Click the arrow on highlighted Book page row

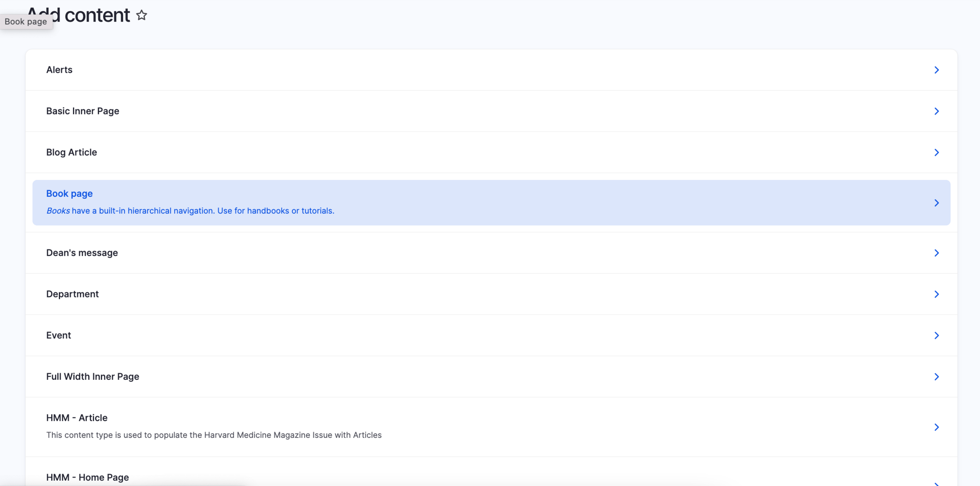pos(936,203)
